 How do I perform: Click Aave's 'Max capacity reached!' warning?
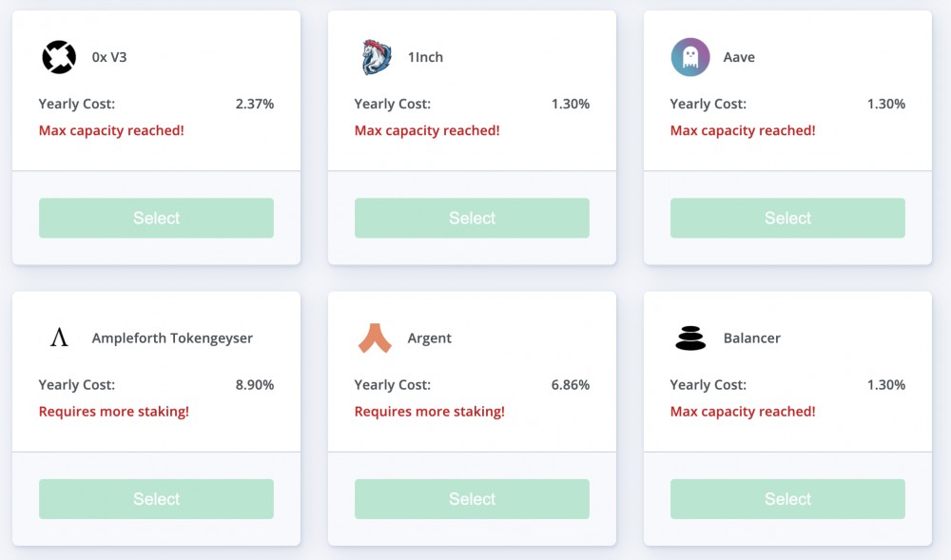pyautogui.click(x=743, y=130)
